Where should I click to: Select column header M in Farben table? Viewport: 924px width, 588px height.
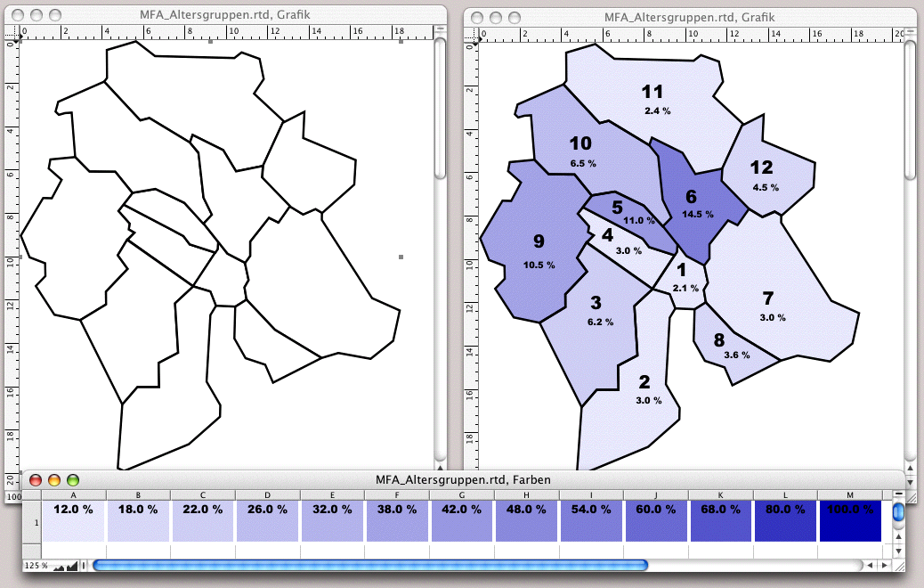coord(849,494)
